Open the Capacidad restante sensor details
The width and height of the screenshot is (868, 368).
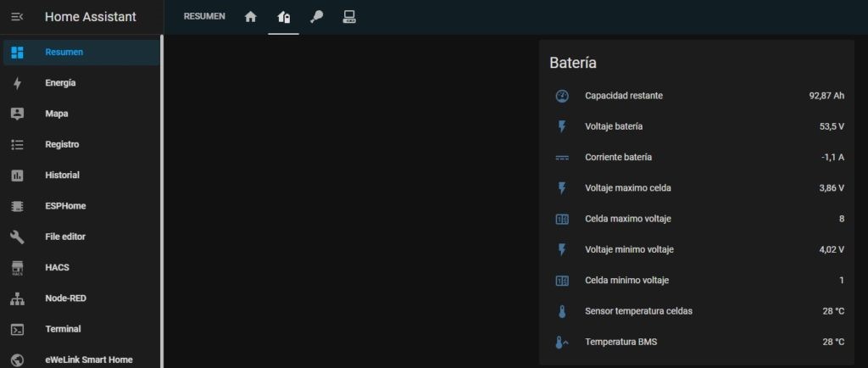point(624,96)
